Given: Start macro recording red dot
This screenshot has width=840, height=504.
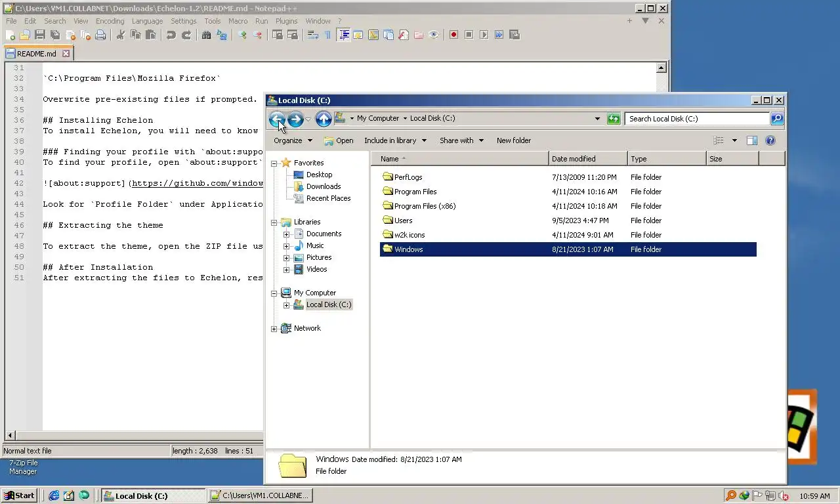Looking at the screenshot, I should pos(453,35).
